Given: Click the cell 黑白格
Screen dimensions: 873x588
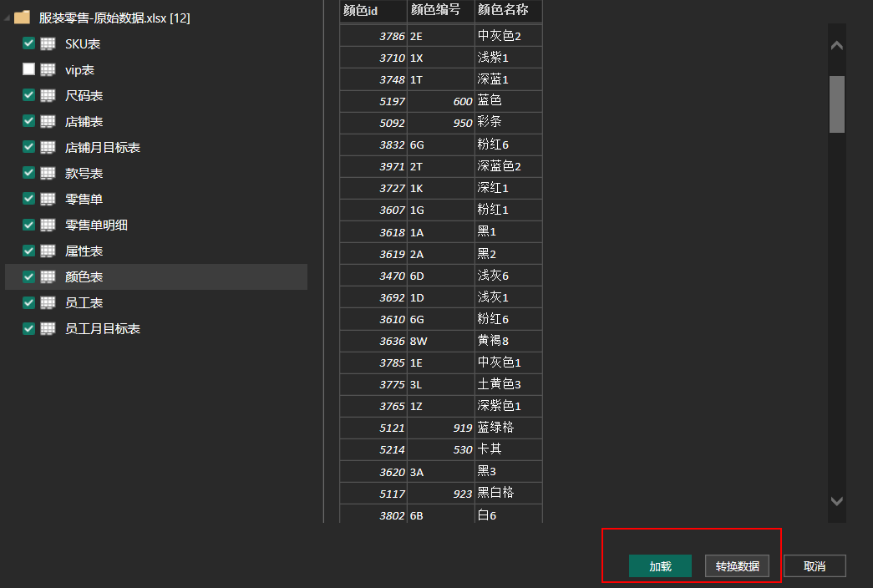Looking at the screenshot, I should tap(508, 494).
